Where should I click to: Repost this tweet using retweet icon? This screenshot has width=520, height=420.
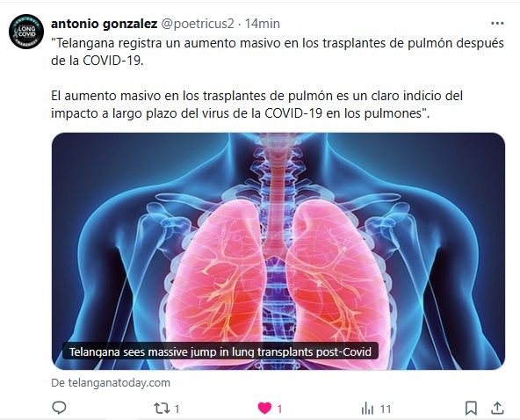coord(162,408)
